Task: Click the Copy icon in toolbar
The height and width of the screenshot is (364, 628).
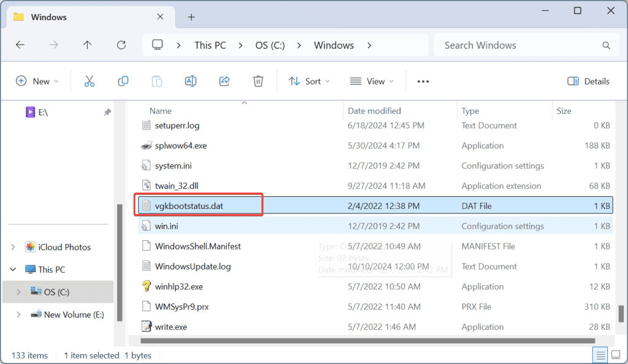Action: click(x=123, y=82)
